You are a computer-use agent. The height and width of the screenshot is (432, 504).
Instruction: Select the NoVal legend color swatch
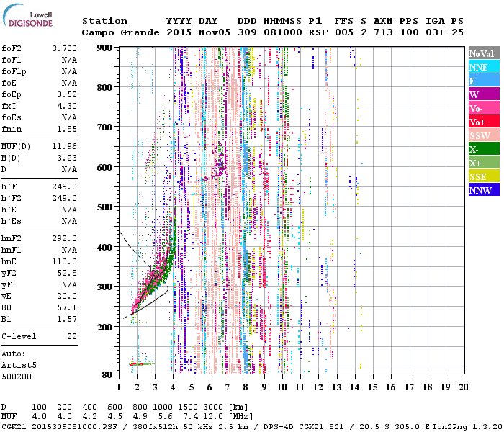tap(484, 53)
